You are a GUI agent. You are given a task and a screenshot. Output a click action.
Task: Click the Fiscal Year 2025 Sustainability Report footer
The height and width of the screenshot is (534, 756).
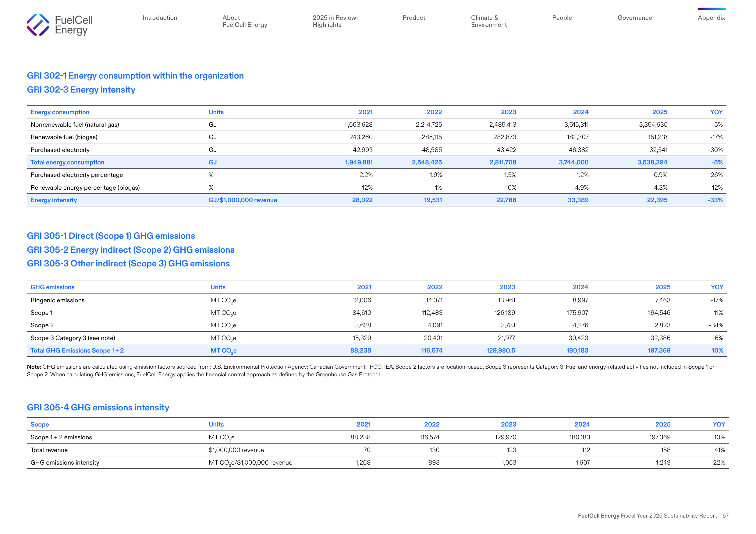click(x=669, y=516)
